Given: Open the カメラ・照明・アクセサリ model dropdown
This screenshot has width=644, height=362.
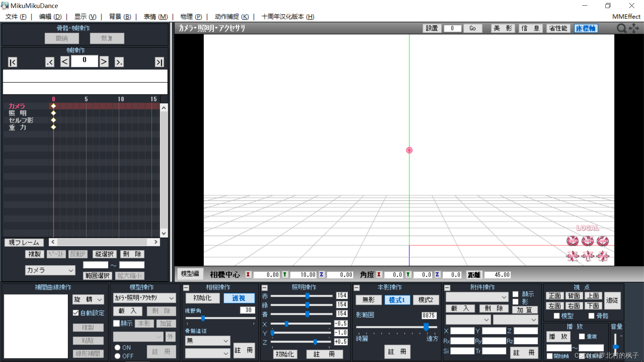Looking at the screenshot, I should 145,298.
